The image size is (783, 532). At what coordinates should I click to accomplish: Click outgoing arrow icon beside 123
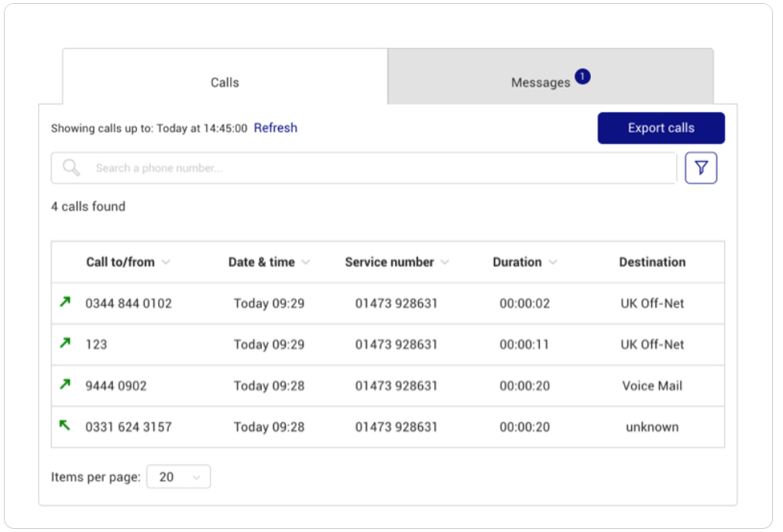pos(65,343)
